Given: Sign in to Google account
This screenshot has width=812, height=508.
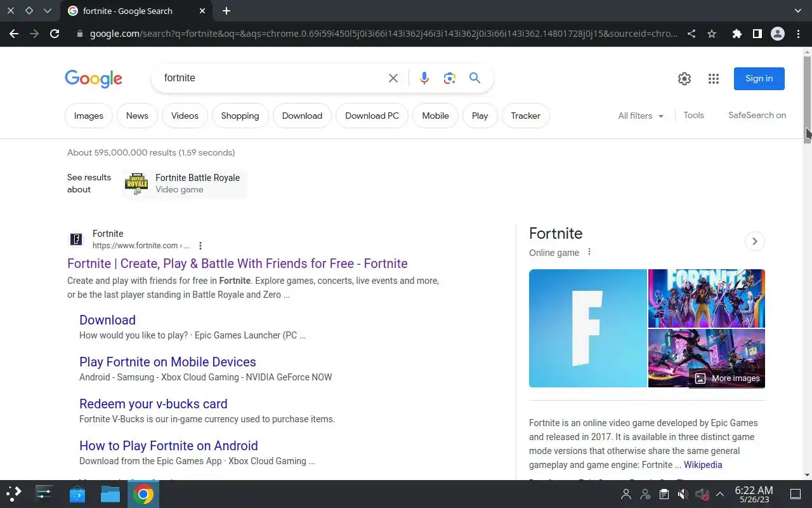Looking at the screenshot, I should [759, 79].
